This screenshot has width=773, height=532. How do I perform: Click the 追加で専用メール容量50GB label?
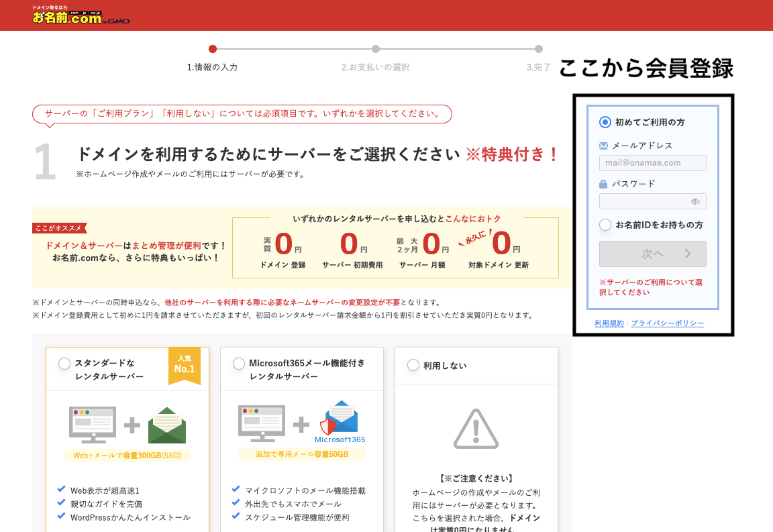click(302, 454)
